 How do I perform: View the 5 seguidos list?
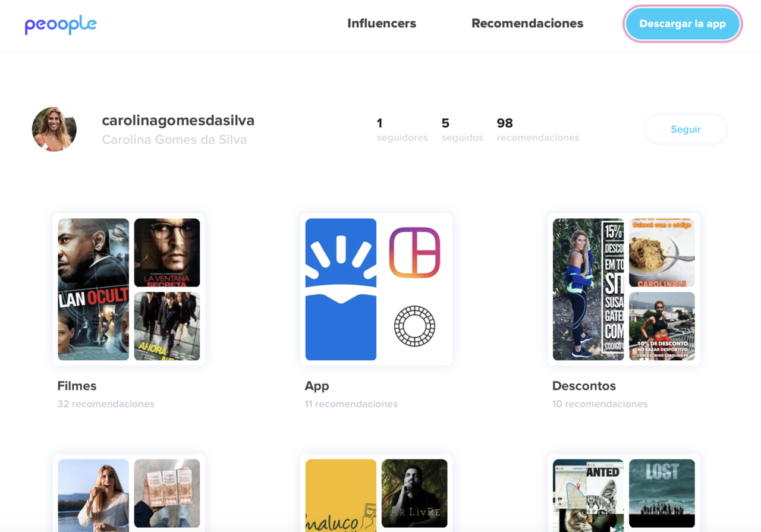click(x=462, y=130)
